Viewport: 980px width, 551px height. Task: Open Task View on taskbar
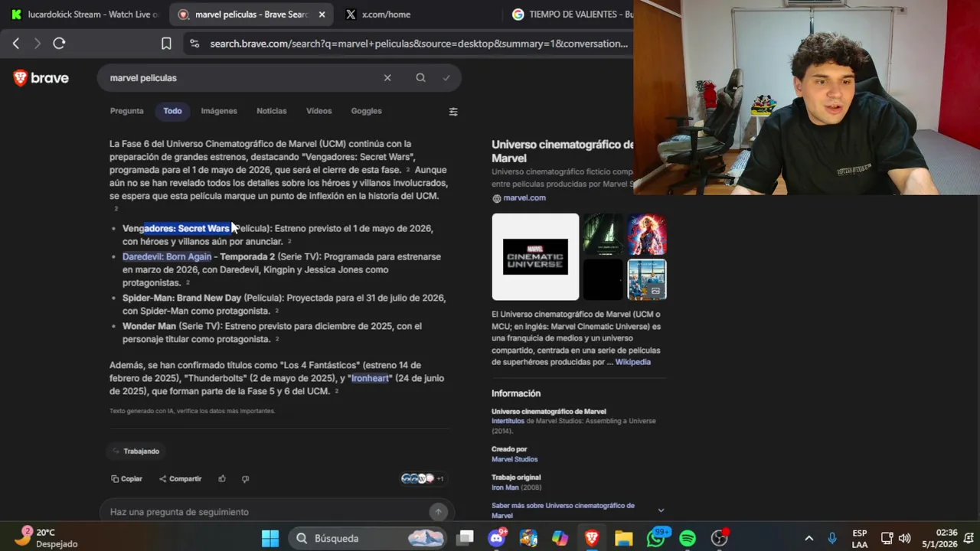[x=465, y=539]
